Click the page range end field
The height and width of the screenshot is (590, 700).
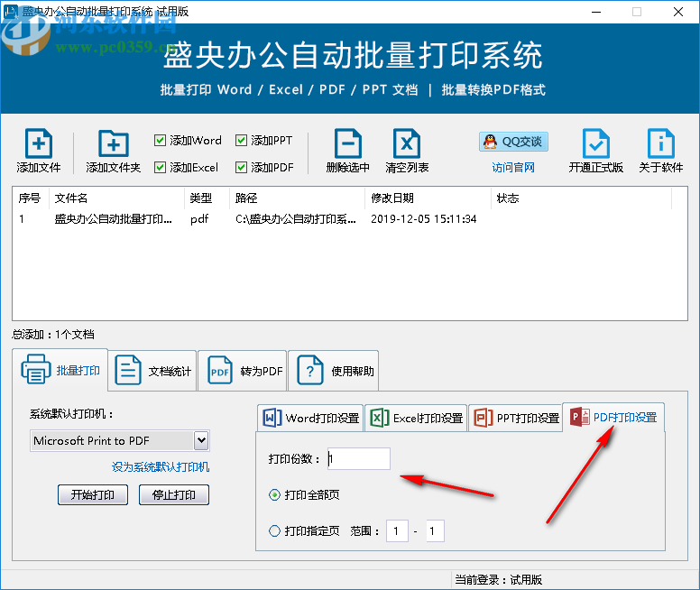click(436, 531)
